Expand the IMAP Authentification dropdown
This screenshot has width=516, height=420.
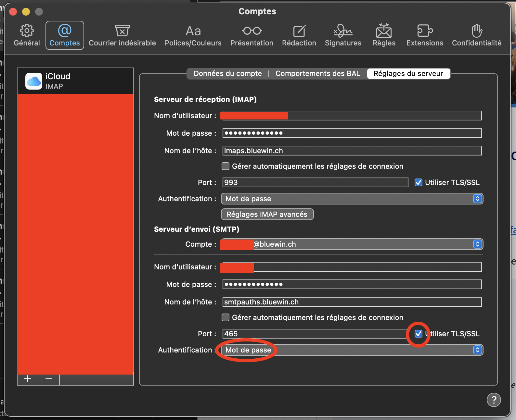coord(352,199)
